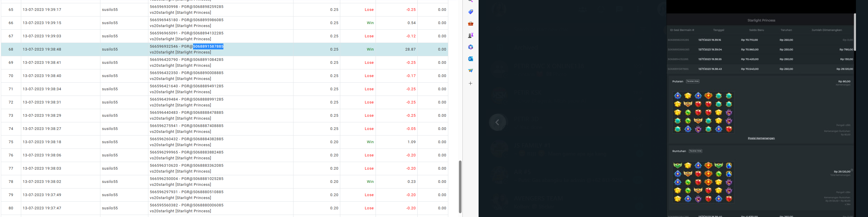The width and height of the screenshot is (868, 217).
Task: Click the 1.09 amount in row 75
Action: point(411,142)
